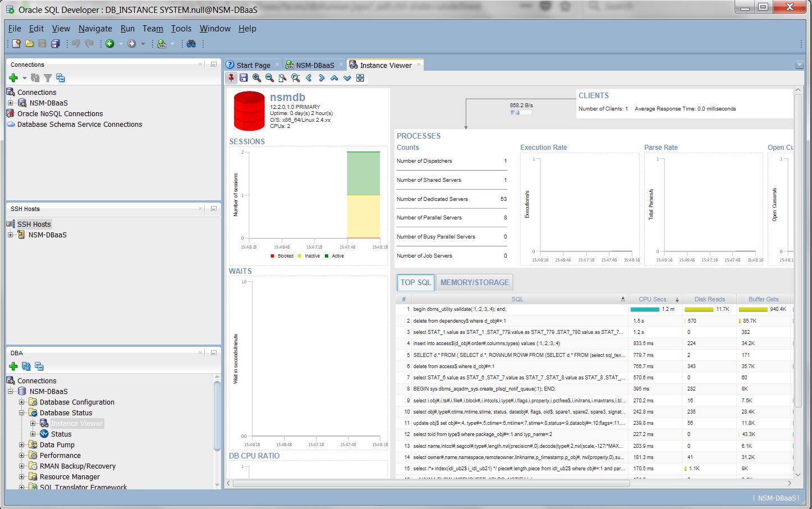812x509 pixels.
Task: Open the dropdown next to Back navigation arrow
Action: click(121, 43)
